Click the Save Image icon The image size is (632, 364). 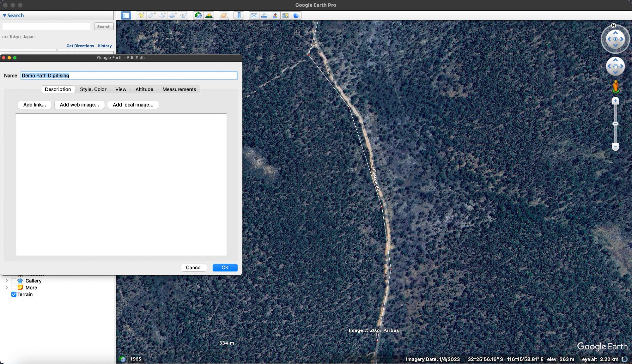click(x=275, y=15)
